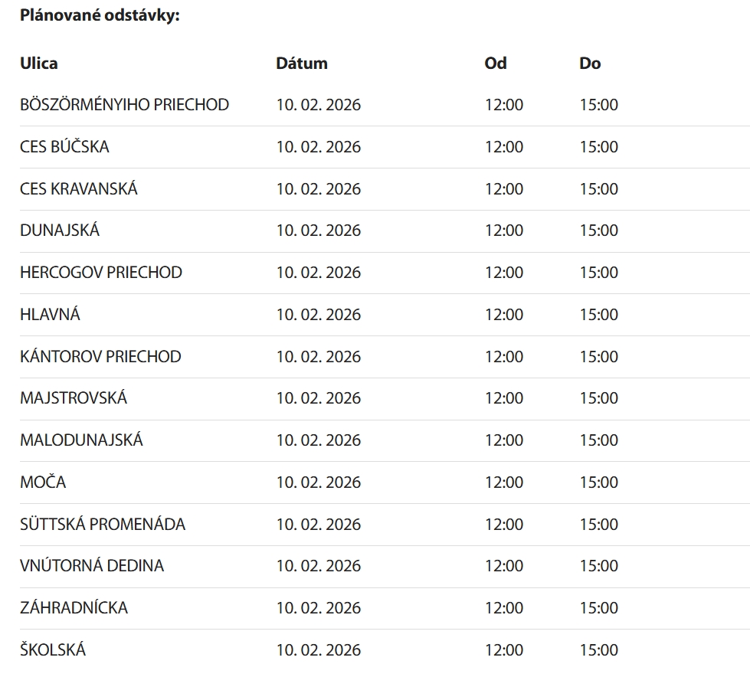Click the "Plánované odstávky:" heading
The image size is (750, 700).
click(100, 15)
